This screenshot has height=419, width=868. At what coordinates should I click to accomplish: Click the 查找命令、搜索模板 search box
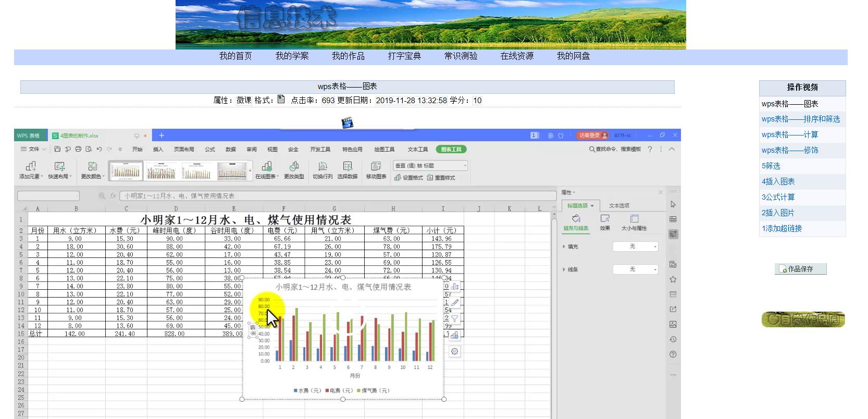click(x=615, y=149)
